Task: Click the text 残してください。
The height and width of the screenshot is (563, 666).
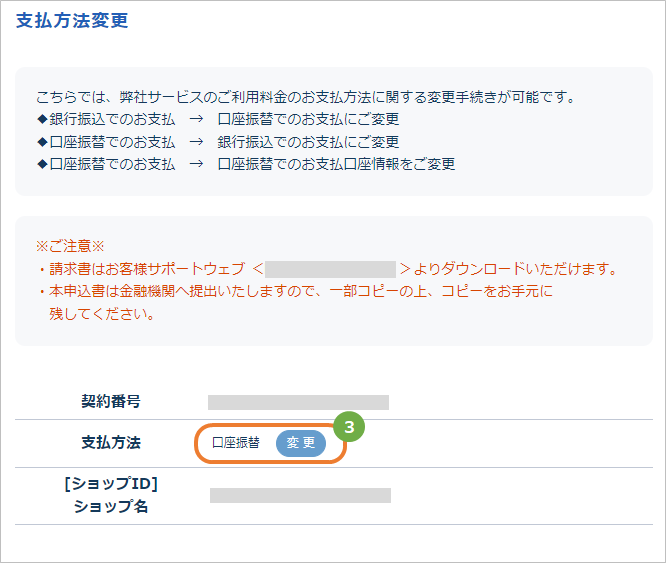Action: click(x=102, y=314)
